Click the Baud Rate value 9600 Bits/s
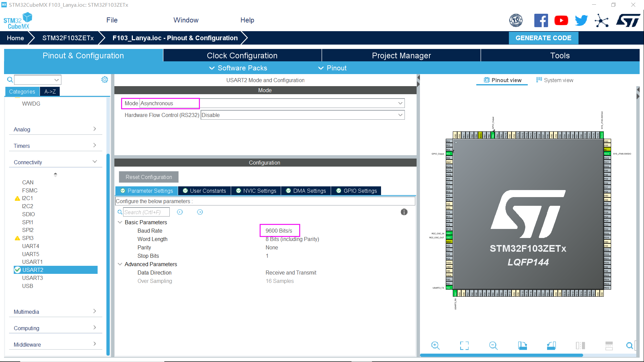Image resolution: width=644 pixels, height=362 pixels. tap(279, 231)
